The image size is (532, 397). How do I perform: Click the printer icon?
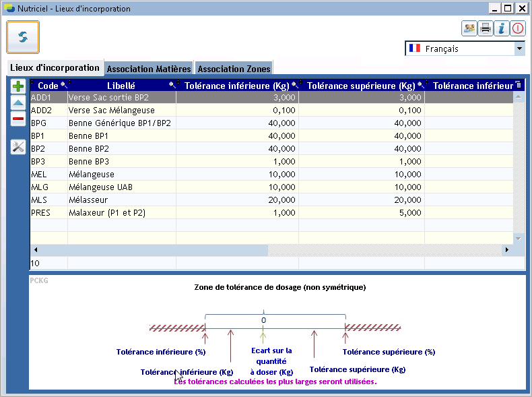click(x=486, y=28)
